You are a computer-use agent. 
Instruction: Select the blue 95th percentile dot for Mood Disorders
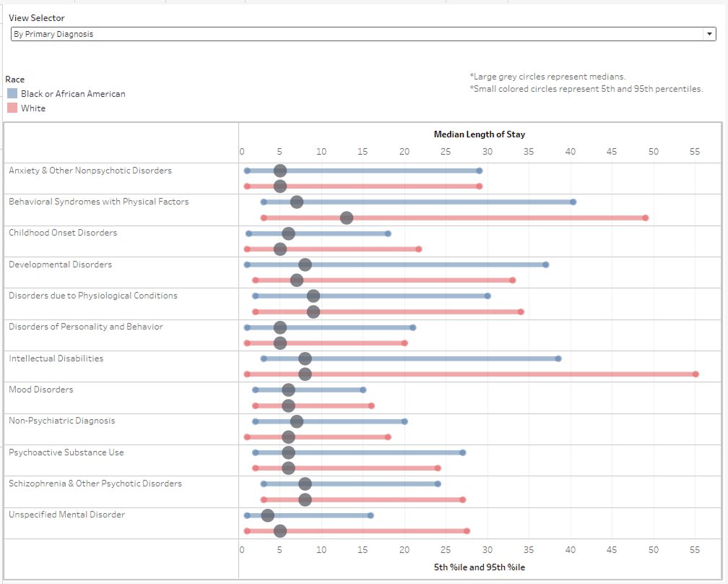point(363,390)
